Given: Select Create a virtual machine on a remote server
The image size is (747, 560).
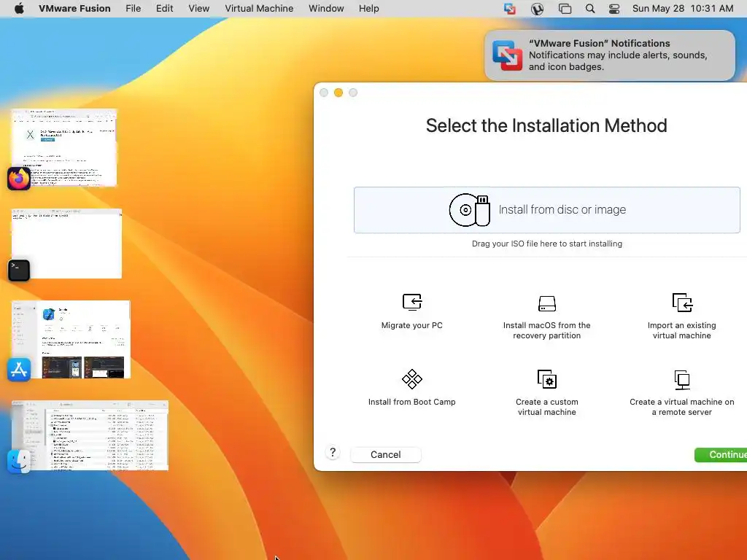Looking at the screenshot, I should [682, 393].
